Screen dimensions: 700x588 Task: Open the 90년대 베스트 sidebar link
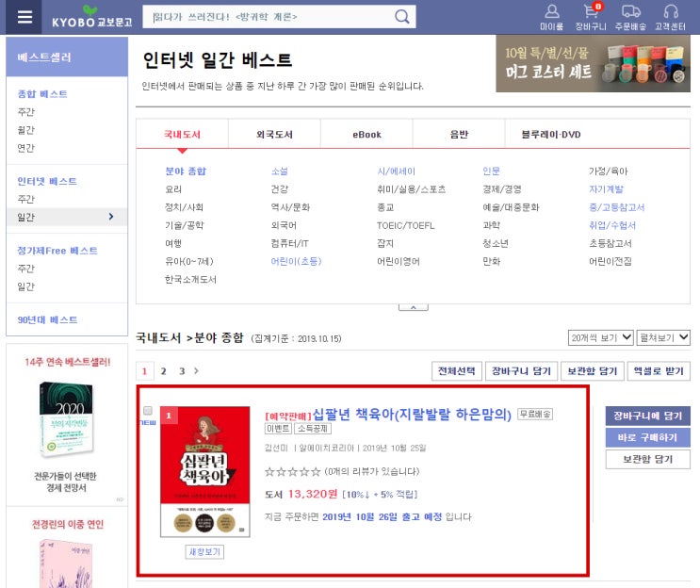click(47, 319)
